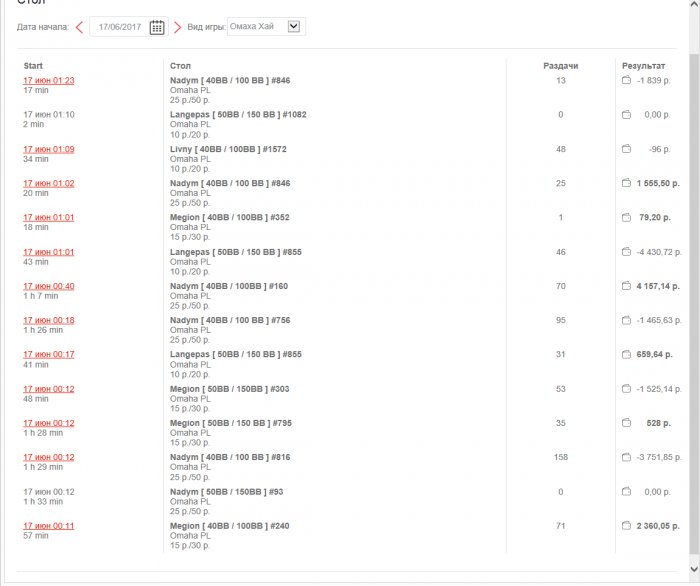Open session link 17 июн 01:09
The width and height of the screenshot is (700, 586).
click(x=48, y=149)
